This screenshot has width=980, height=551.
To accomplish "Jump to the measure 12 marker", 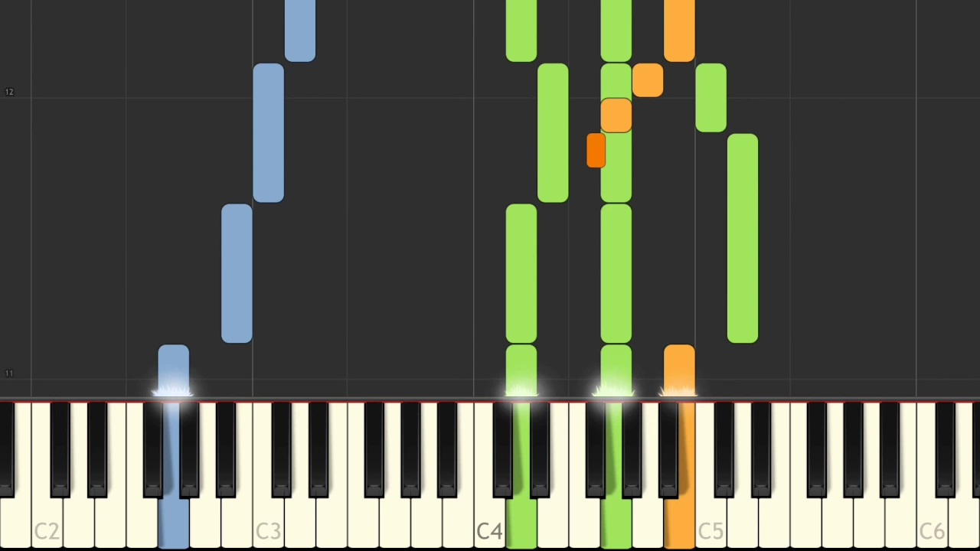I will [9, 92].
